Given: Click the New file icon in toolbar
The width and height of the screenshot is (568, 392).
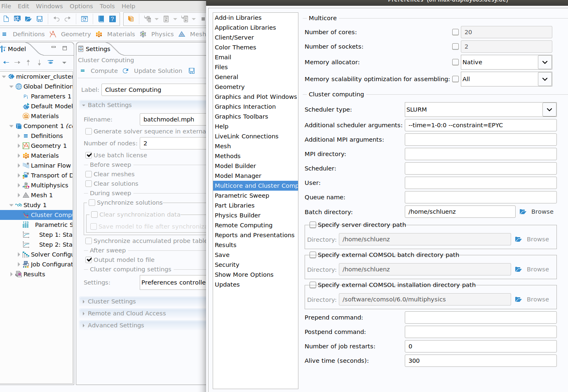Looking at the screenshot, I should coord(6,19).
